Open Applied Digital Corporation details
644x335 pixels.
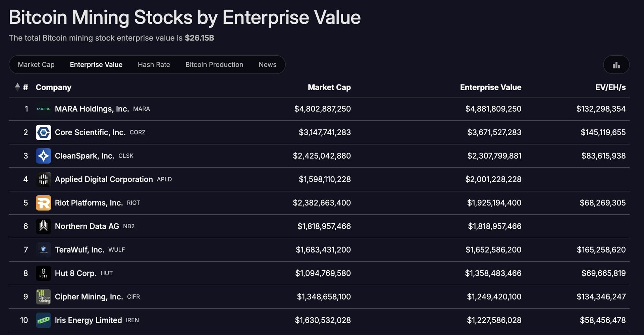click(x=104, y=179)
